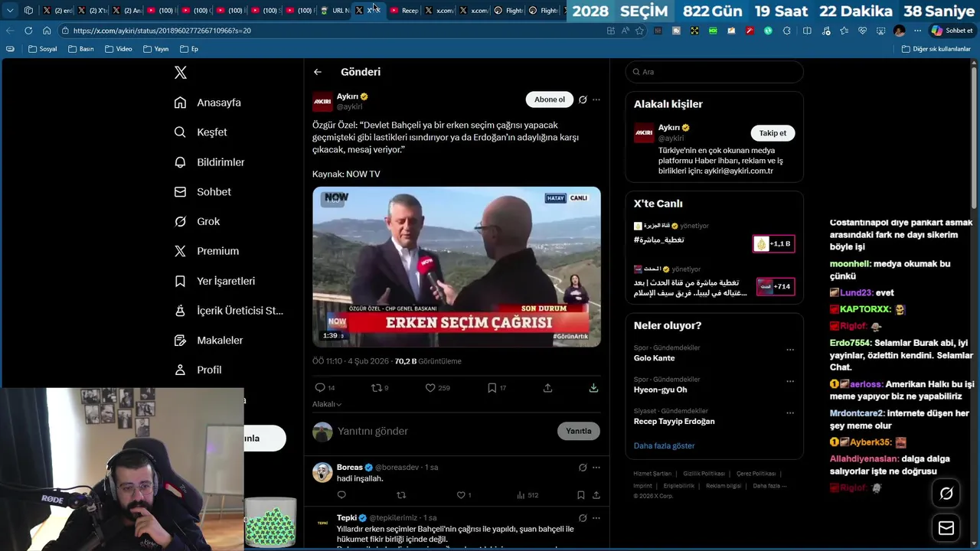Screen dimensions: 980x551
Task: Click Yanıtla reply button
Action: [578, 431]
